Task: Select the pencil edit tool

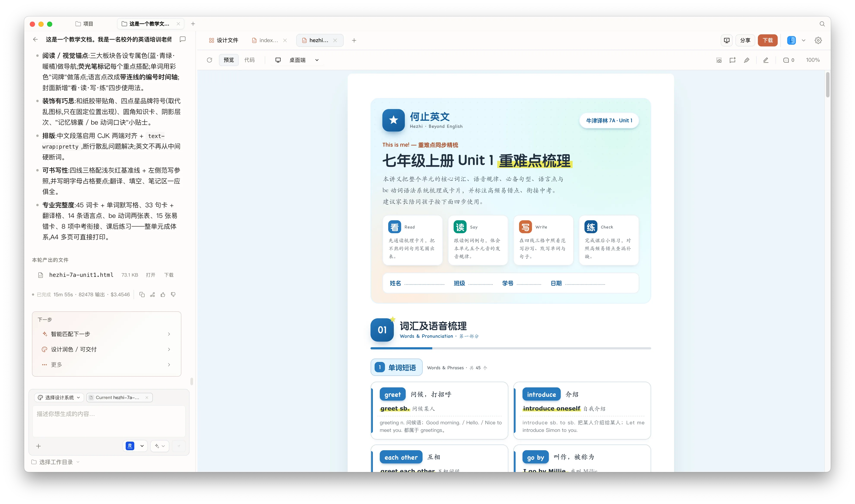Action: coord(766,60)
